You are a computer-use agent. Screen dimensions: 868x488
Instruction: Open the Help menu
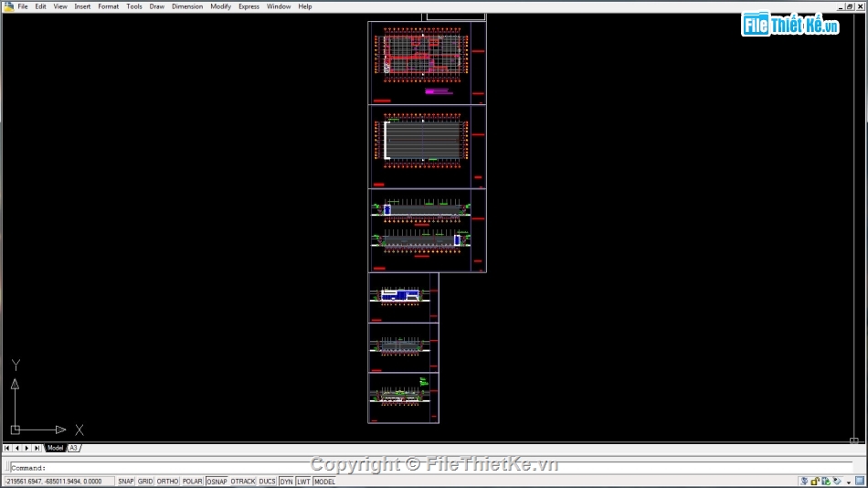(x=305, y=6)
